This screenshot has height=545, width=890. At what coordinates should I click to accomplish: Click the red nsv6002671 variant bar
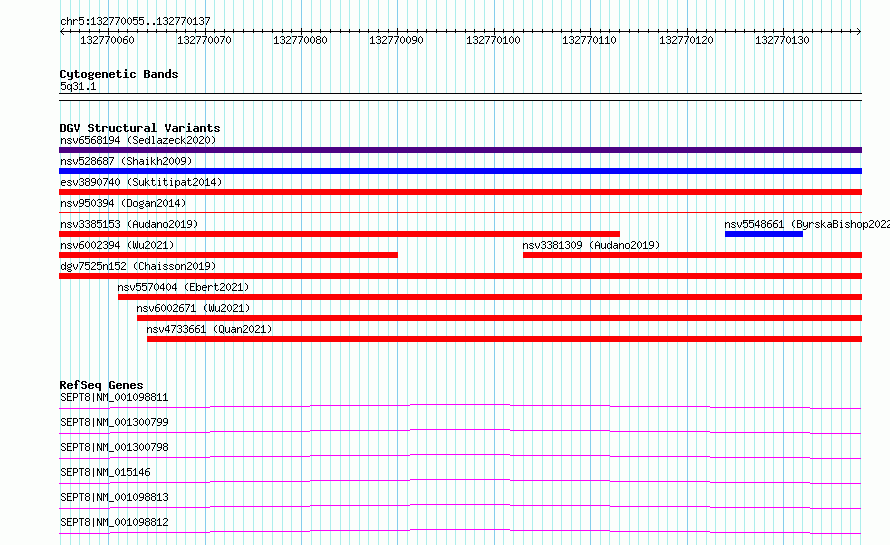point(499,318)
